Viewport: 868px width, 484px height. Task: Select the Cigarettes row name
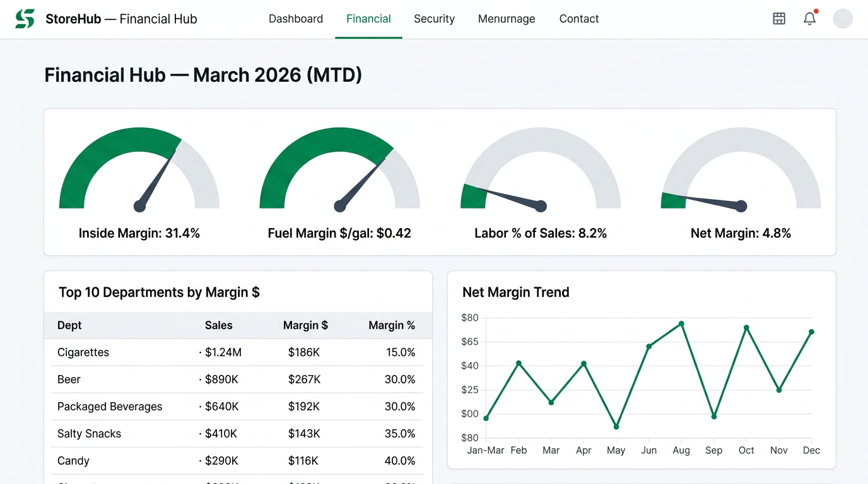click(83, 352)
